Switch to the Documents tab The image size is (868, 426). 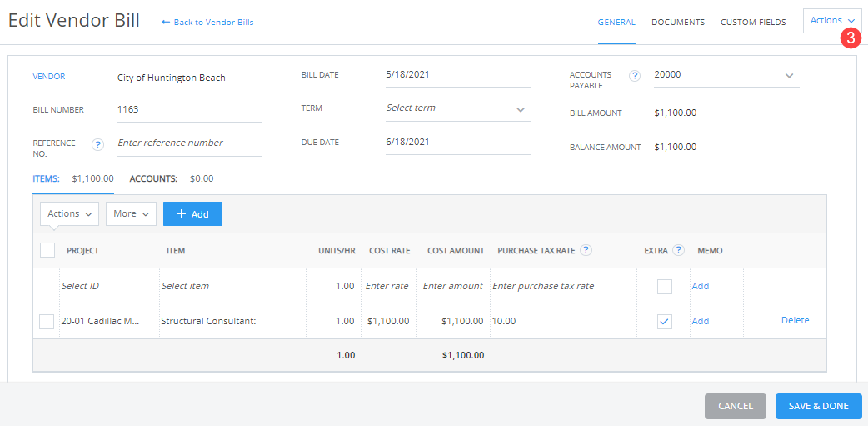point(678,23)
